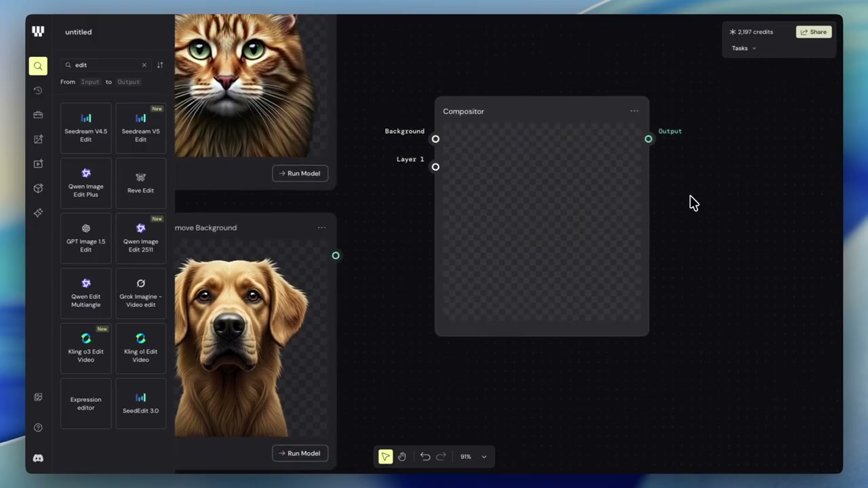This screenshot has width=868, height=488.
Task: Redo the last action
Action: [441, 457]
